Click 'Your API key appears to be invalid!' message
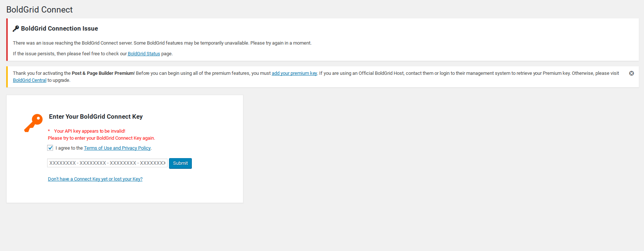This screenshot has height=251, width=644. tap(89, 131)
